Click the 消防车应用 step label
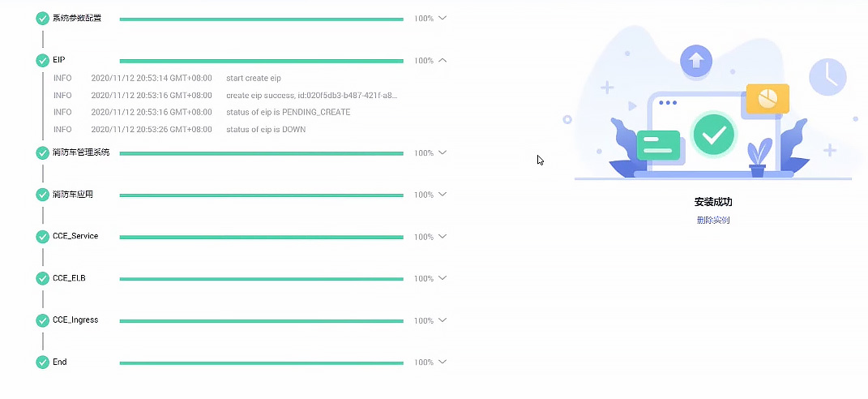Image resolution: width=868 pixels, height=399 pixels. [x=72, y=195]
